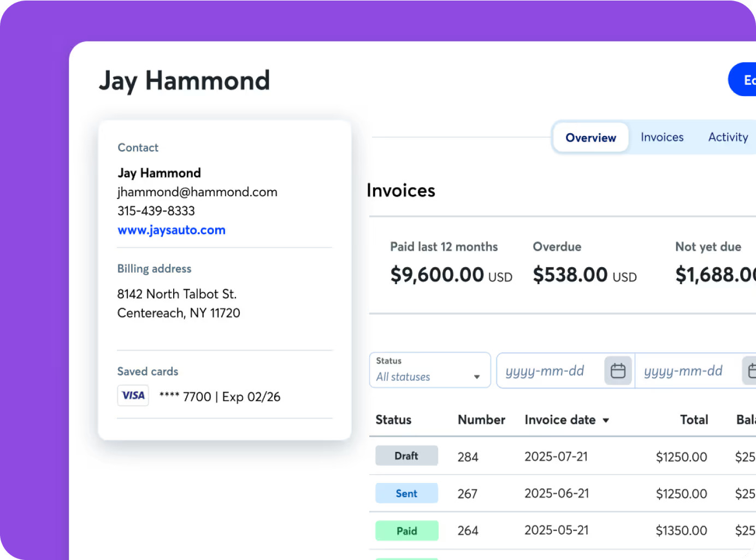Select the Overview tab
The image size is (756, 560).
pyautogui.click(x=590, y=138)
